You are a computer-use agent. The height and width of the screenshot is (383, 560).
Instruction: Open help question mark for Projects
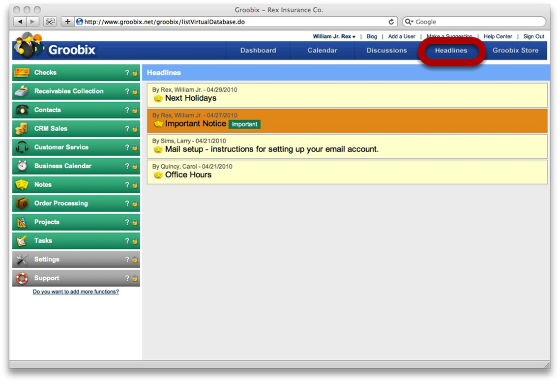click(127, 222)
